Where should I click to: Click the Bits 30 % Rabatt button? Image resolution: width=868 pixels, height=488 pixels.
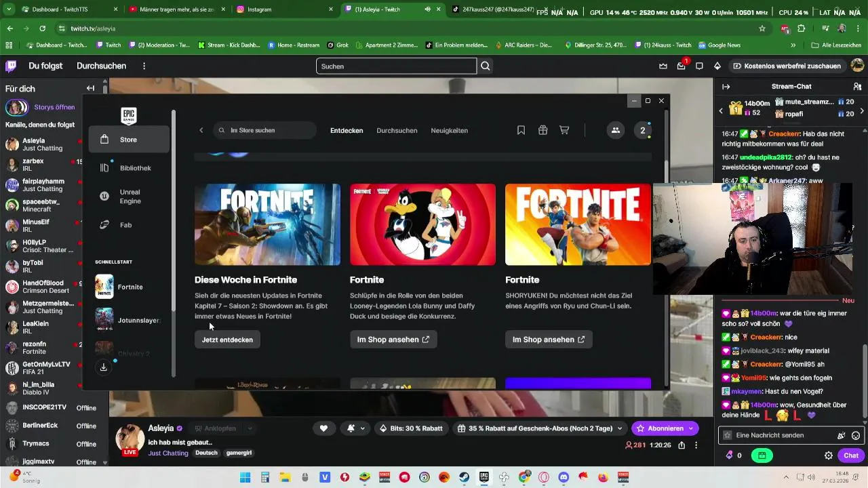click(412, 428)
